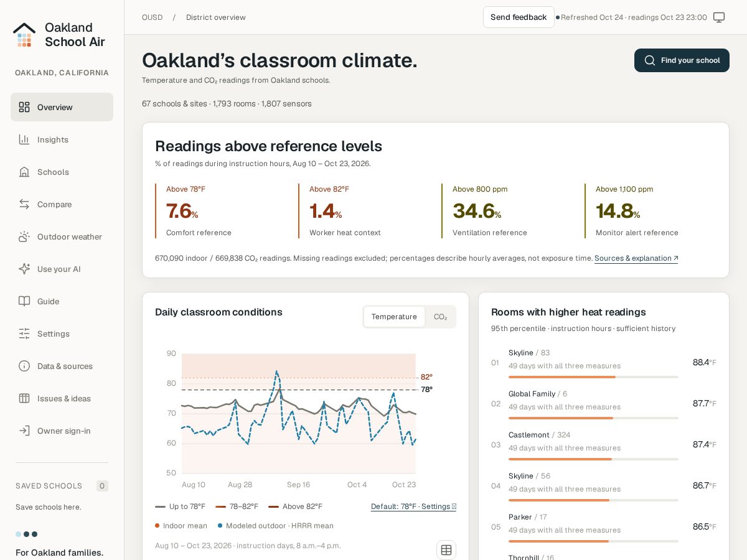
Task: Open the Outdoor weather page
Action: [x=62, y=236]
